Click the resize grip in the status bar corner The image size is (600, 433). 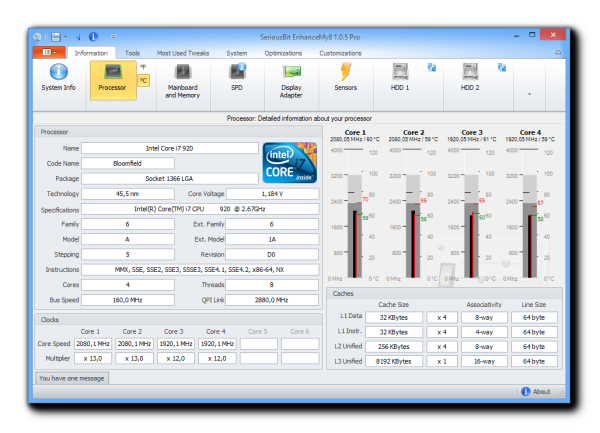tap(561, 393)
